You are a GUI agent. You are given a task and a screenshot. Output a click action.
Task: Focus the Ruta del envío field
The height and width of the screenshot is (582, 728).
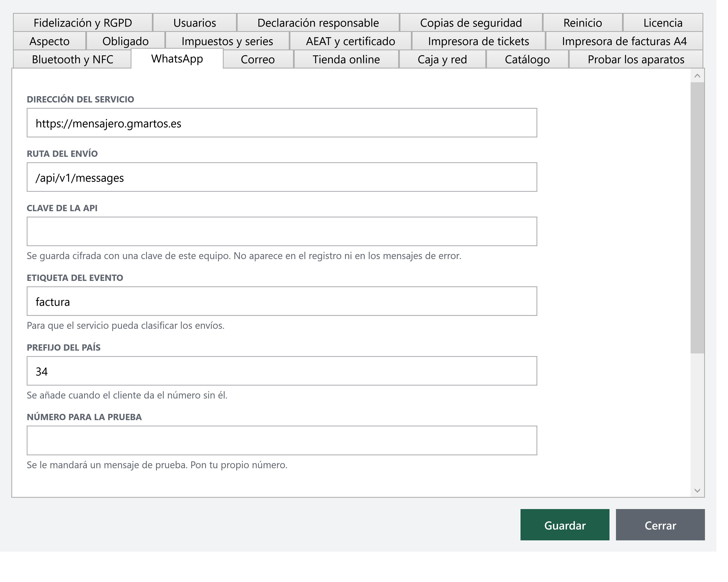click(282, 177)
